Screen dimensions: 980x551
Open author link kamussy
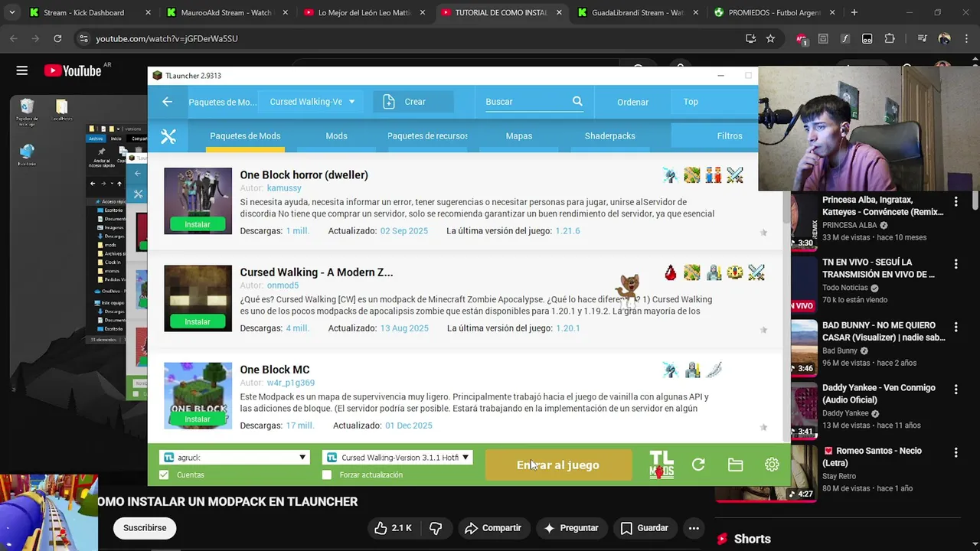click(x=284, y=188)
